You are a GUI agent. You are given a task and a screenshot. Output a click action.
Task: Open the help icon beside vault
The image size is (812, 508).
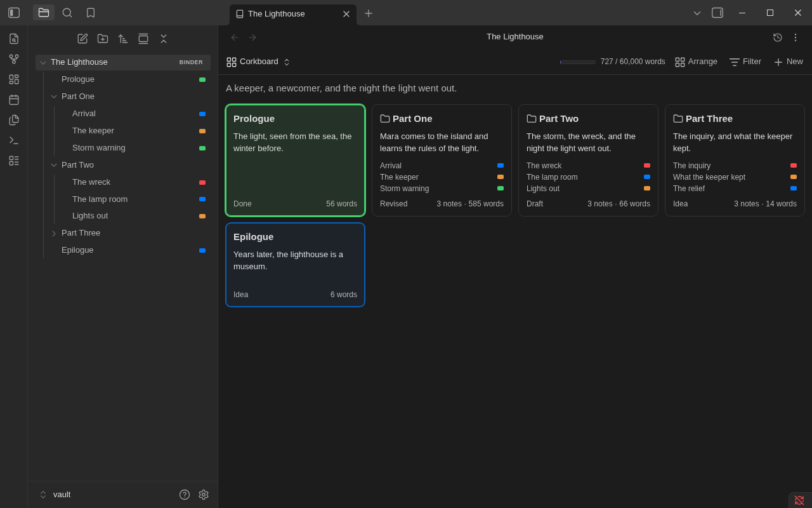click(x=185, y=495)
